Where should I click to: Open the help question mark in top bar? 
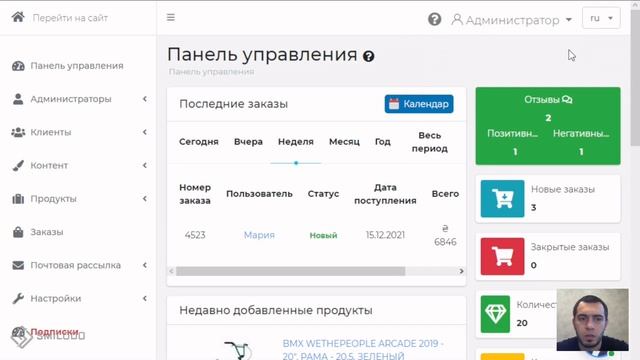tap(434, 19)
